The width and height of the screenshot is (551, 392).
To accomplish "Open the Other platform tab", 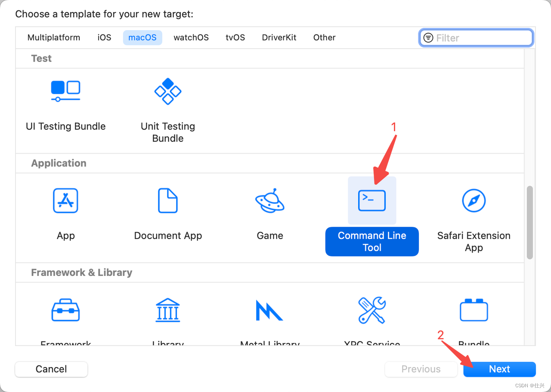I will 324,37.
